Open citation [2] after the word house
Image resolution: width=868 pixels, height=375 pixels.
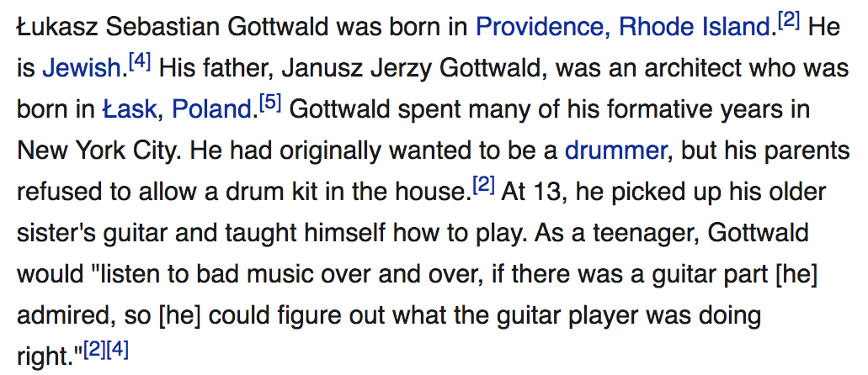[482, 186]
